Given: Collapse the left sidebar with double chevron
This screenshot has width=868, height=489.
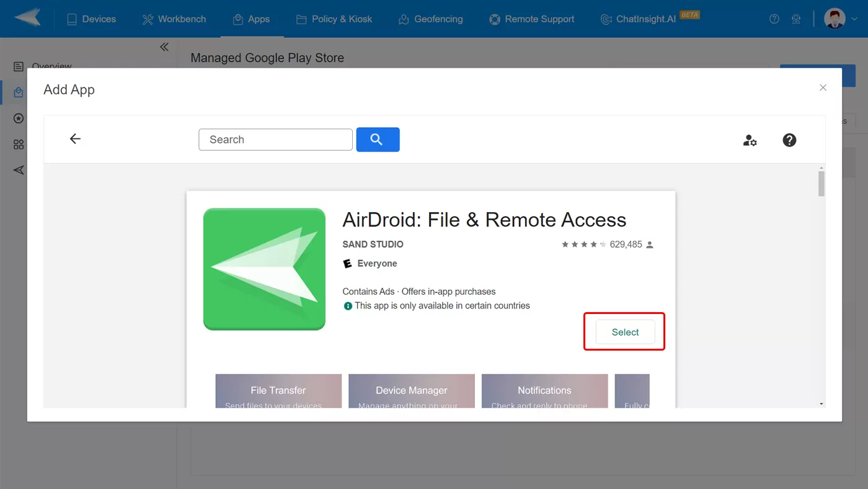Looking at the screenshot, I should 164,47.
